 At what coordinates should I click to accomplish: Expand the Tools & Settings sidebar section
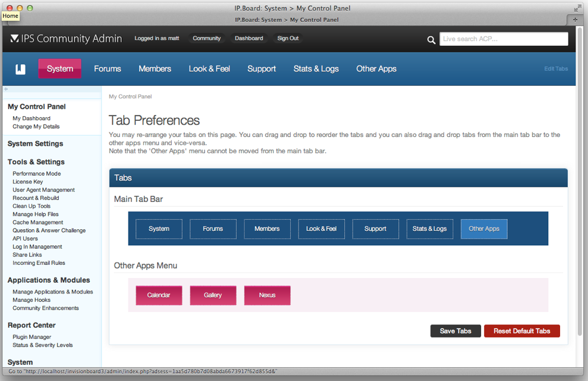click(36, 162)
